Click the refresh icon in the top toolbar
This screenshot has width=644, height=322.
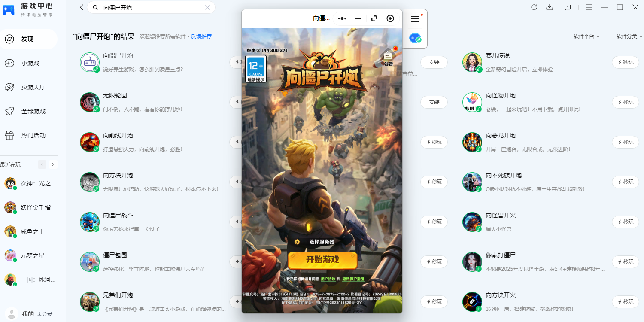534,7
